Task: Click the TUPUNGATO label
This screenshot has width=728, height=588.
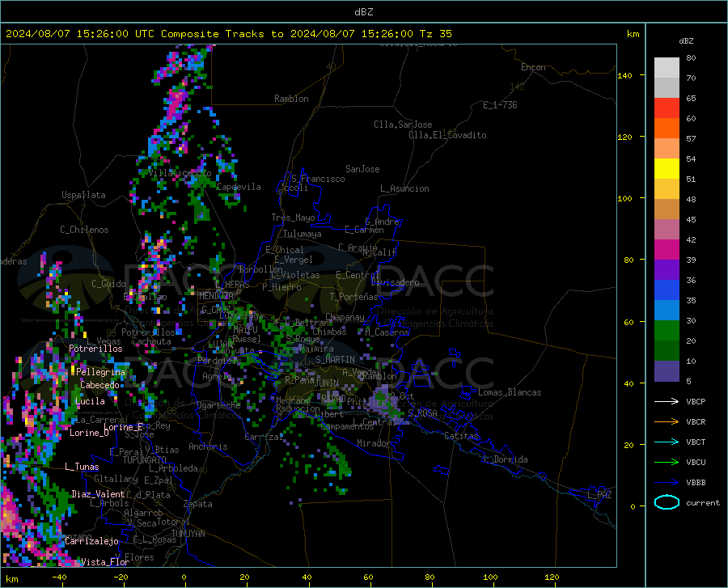Action: point(145,460)
